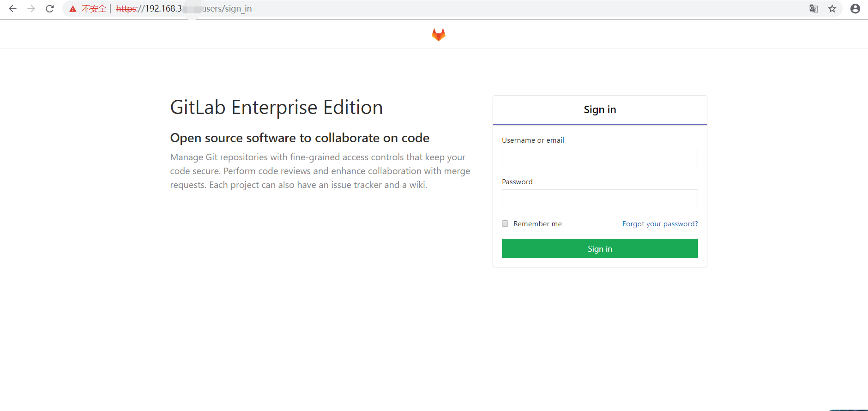This screenshot has width=868, height=411.
Task: Click the red not-secure warning triangle
Action: (x=73, y=9)
